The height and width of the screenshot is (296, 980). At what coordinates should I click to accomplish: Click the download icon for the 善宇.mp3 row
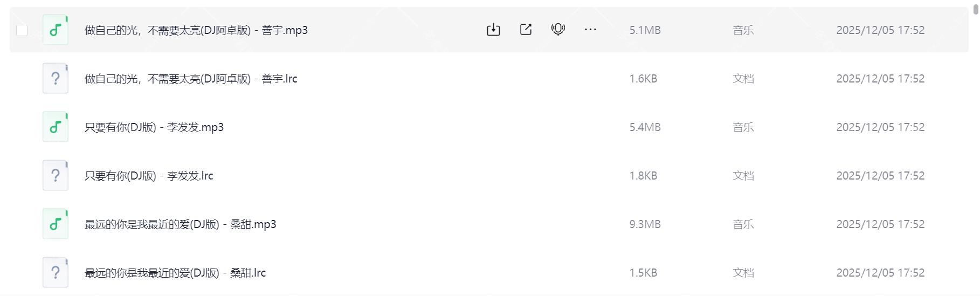tap(493, 30)
